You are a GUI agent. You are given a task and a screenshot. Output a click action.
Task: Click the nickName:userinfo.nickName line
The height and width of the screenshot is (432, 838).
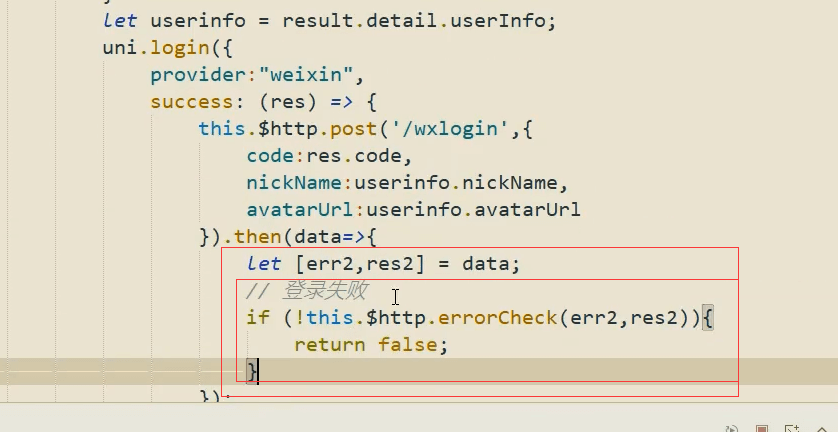(407, 183)
